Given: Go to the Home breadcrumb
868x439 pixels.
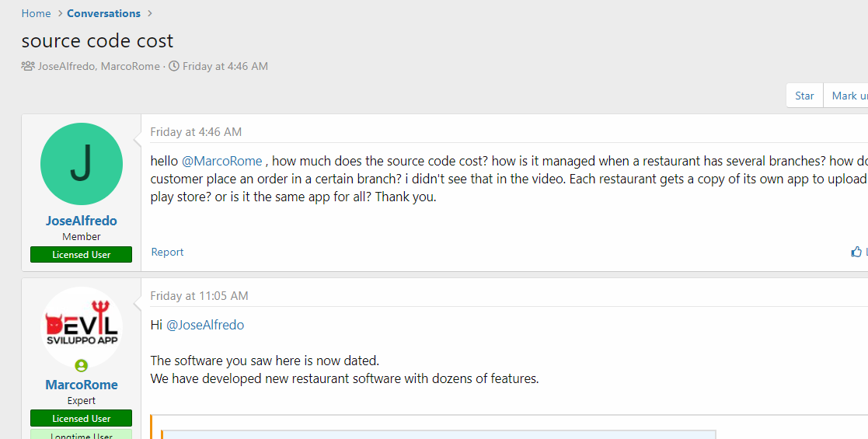Looking at the screenshot, I should (x=36, y=13).
